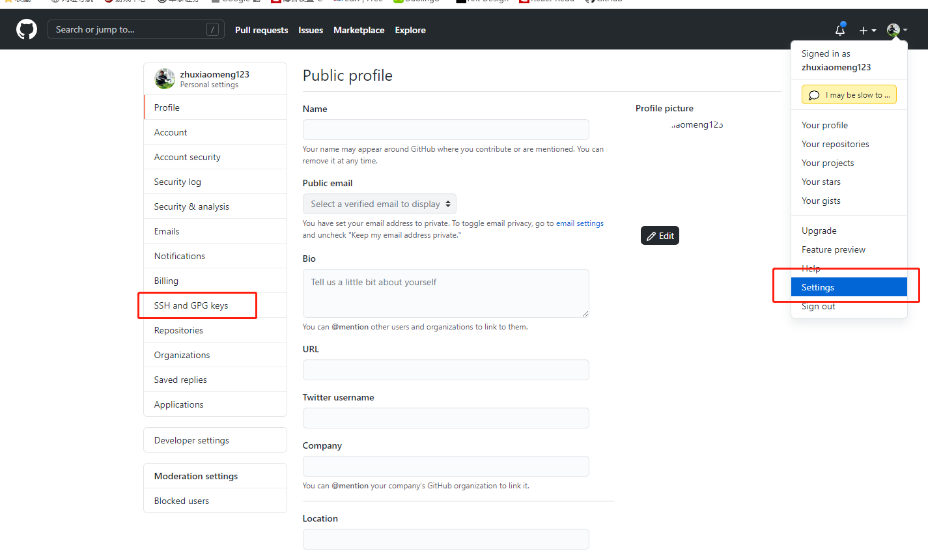928x560 pixels.
Task: Click into the Location input field
Action: click(446, 539)
